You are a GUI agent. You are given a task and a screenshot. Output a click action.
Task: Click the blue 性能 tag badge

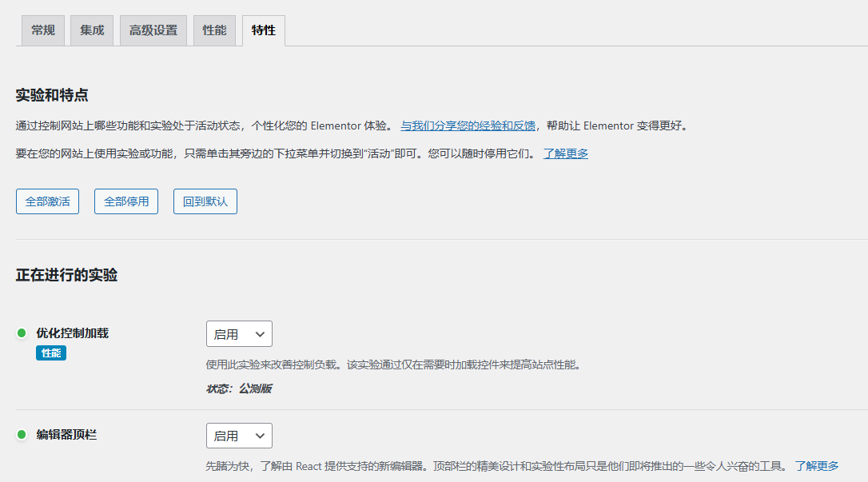tap(51, 353)
